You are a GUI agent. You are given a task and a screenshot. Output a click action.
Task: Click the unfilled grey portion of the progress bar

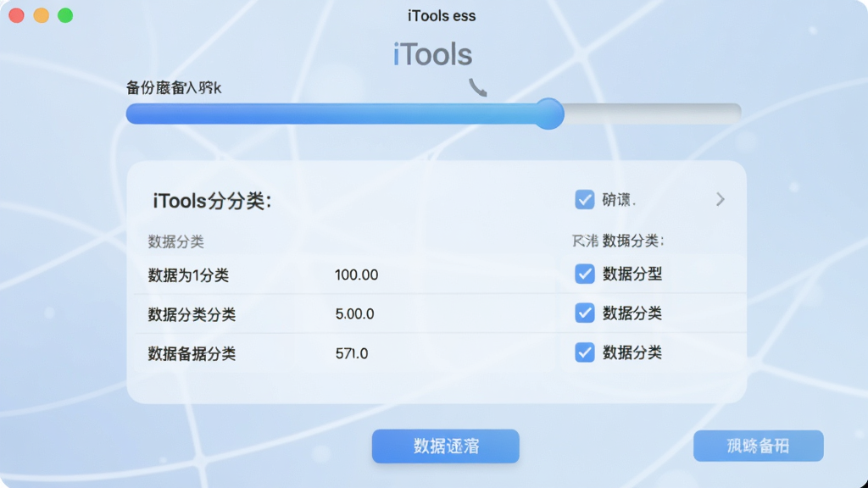(x=653, y=114)
